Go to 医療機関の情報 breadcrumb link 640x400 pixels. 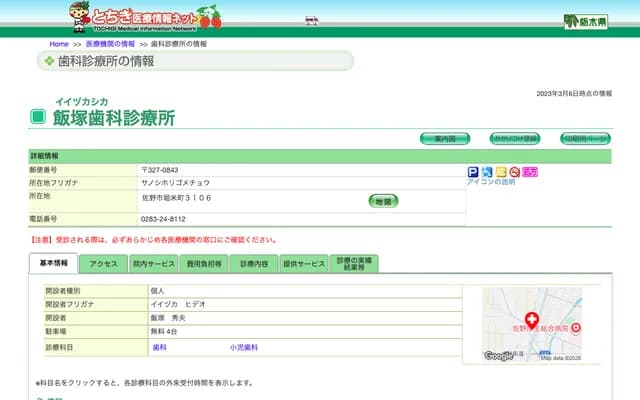[110, 44]
